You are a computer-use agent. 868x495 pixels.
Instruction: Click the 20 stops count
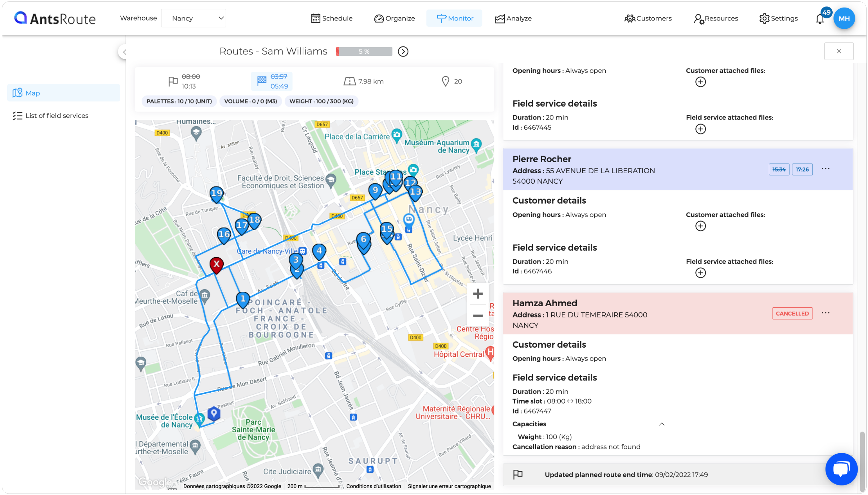pos(458,81)
